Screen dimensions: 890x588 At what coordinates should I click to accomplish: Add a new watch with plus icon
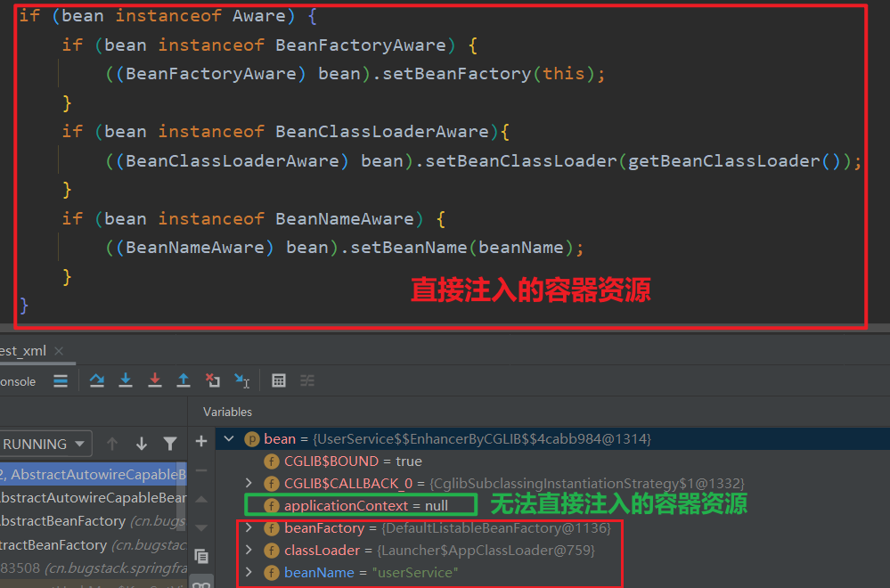(x=201, y=441)
